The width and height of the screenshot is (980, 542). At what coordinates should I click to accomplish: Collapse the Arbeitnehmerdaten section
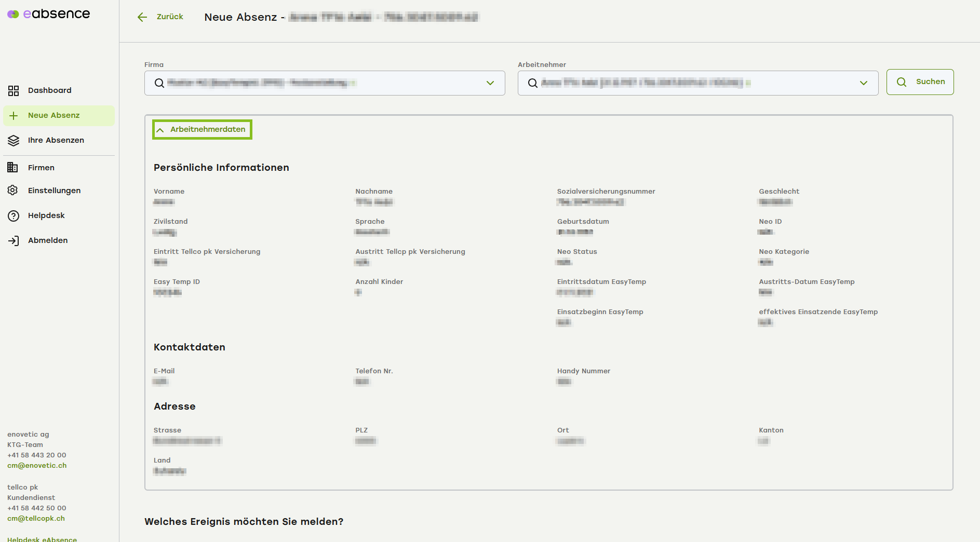(x=202, y=130)
